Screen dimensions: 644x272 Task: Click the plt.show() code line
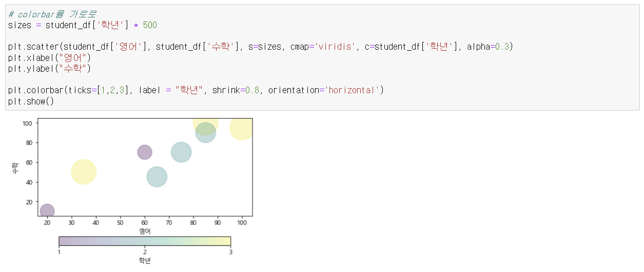pyautogui.click(x=31, y=101)
